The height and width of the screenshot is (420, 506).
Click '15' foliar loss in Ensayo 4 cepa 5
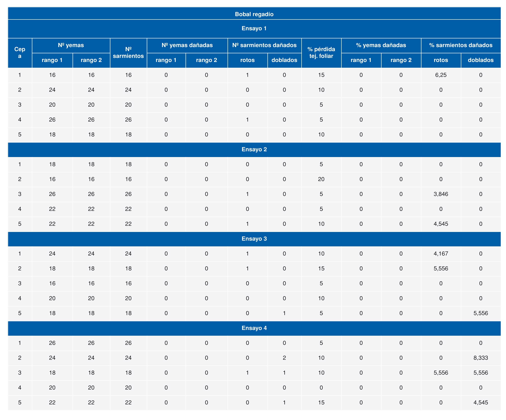[x=321, y=403]
